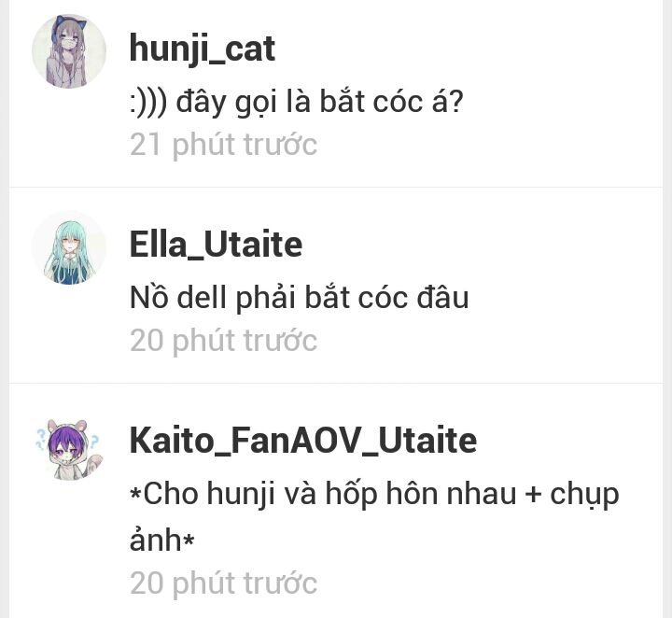Viewport: 672px width, 618px height.
Task: Visit the Kaito_FanAOV_Utaite username profile
Action: [303, 440]
